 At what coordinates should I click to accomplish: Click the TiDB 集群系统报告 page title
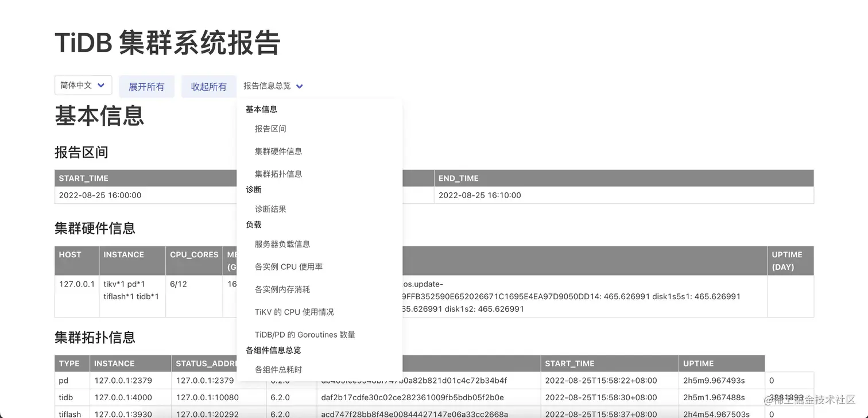tap(168, 43)
